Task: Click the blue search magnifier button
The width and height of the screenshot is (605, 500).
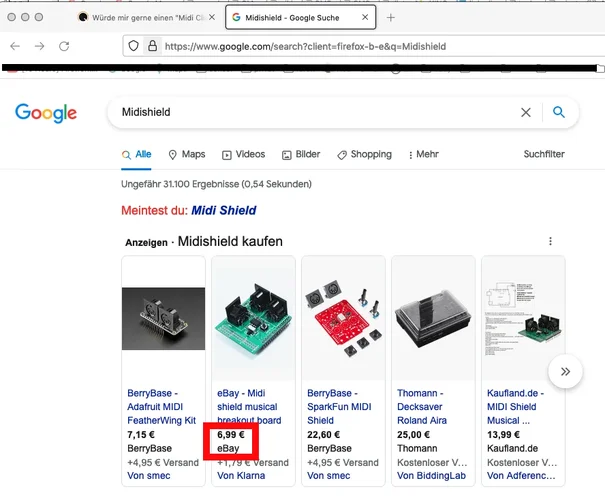Action: pos(559,113)
